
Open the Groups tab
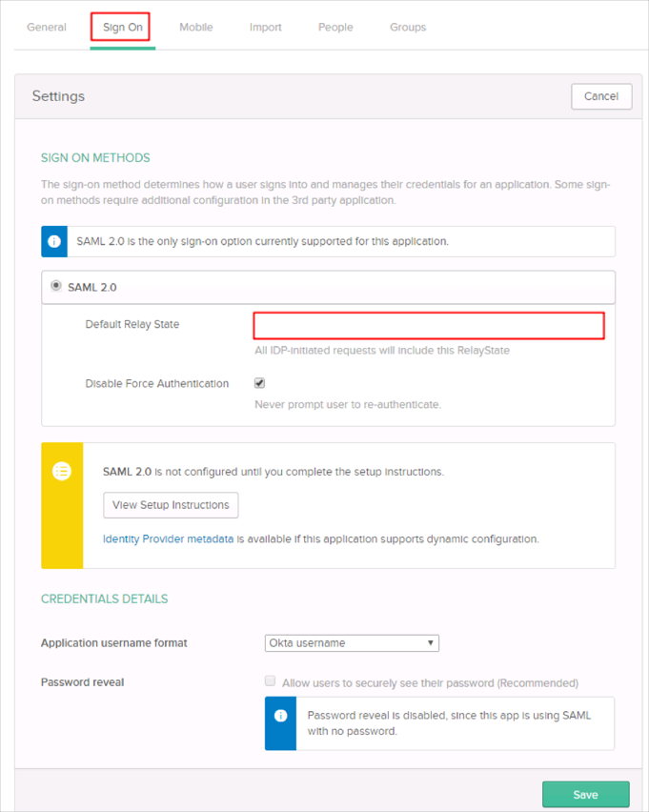(408, 28)
